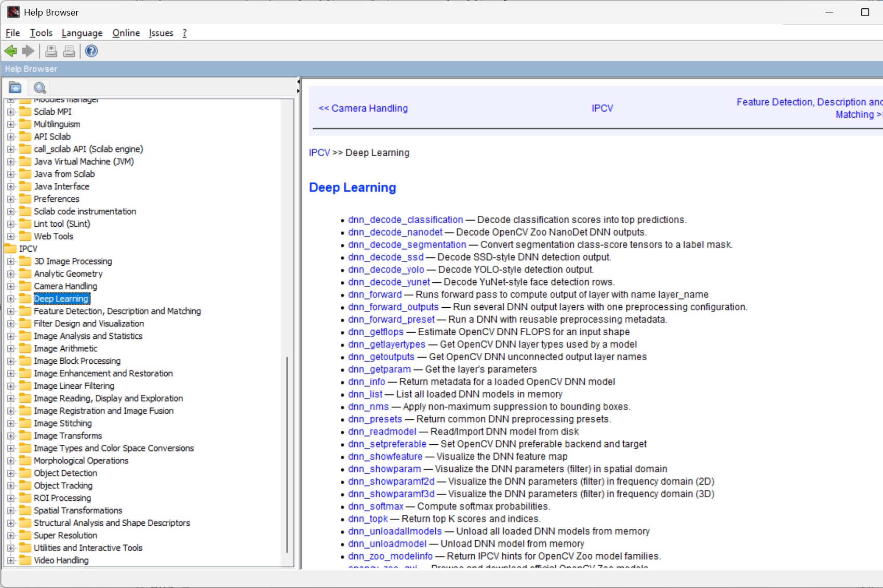This screenshot has width=883, height=588.
Task: Expand the Object Detection tree node
Action: click(x=11, y=473)
